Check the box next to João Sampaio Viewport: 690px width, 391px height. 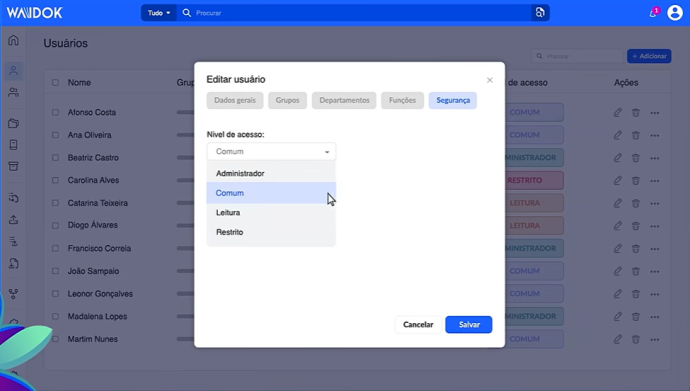55,271
